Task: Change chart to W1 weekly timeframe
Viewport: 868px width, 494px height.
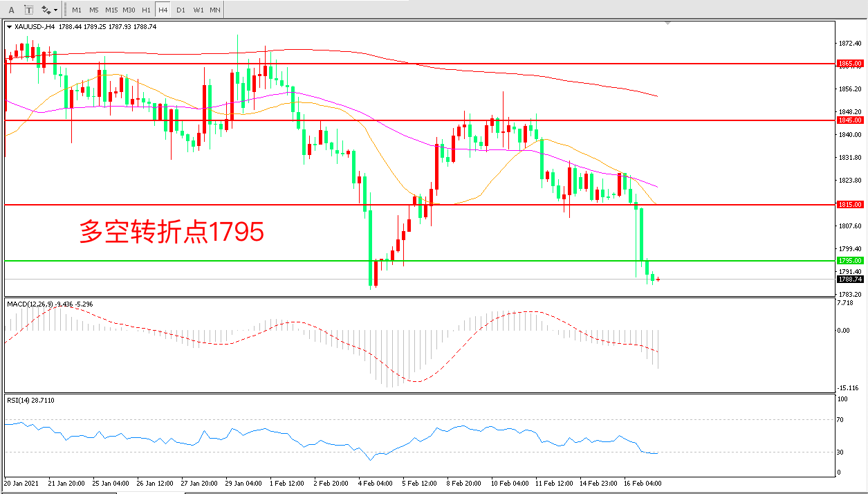Action: tap(198, 10)
